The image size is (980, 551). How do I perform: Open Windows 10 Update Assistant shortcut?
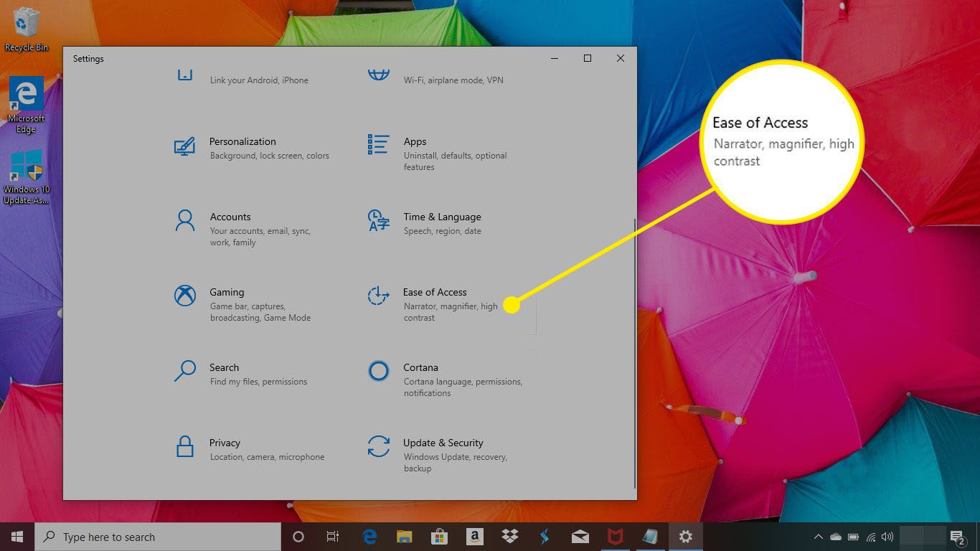point(27,178)
